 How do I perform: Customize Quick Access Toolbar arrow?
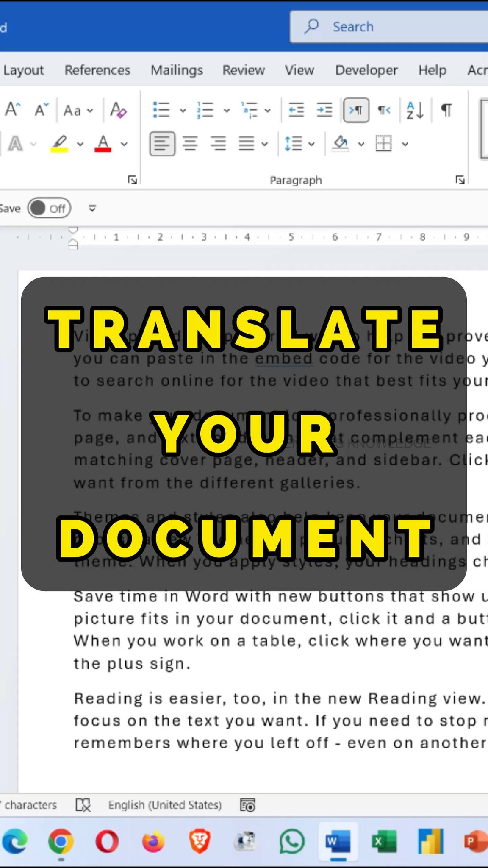[x=92, y=208]
